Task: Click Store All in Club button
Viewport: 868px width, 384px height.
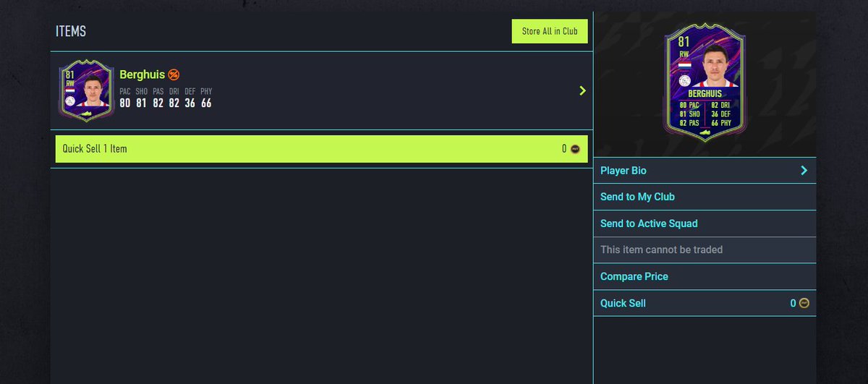Action: coord(550,31)
